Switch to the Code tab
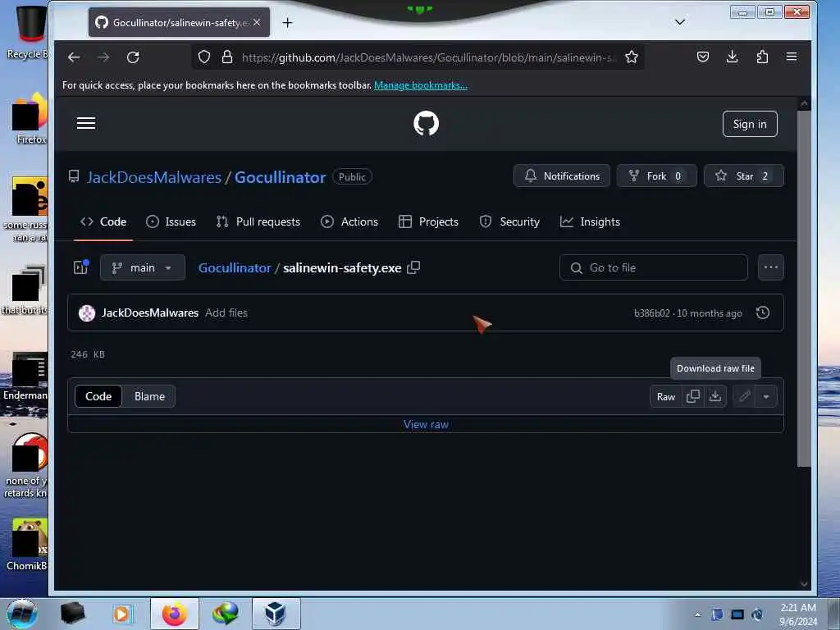Image resolution: width=840 pixels, height=630 pixels. coord(103,221)
